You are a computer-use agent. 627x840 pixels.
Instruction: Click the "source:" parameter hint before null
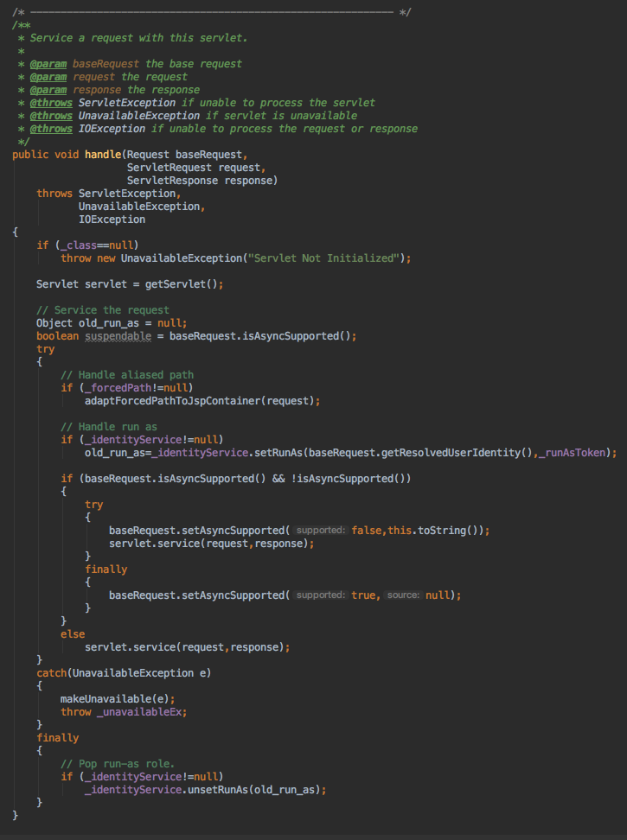(404, 595)
